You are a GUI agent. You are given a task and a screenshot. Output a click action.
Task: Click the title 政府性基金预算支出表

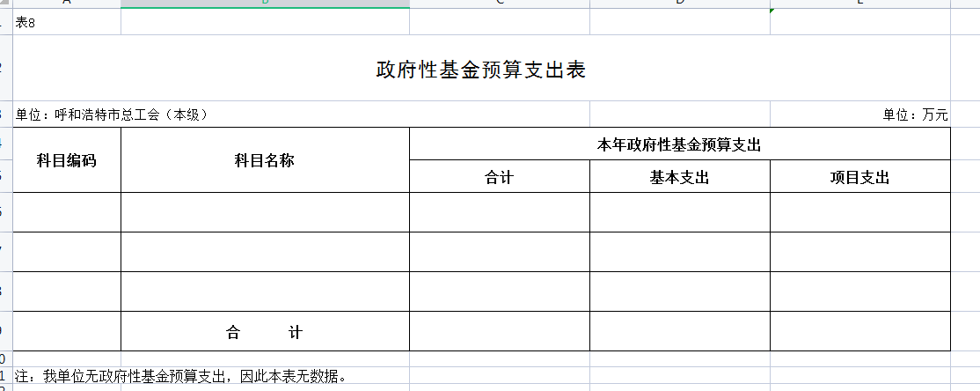[481, 70]
